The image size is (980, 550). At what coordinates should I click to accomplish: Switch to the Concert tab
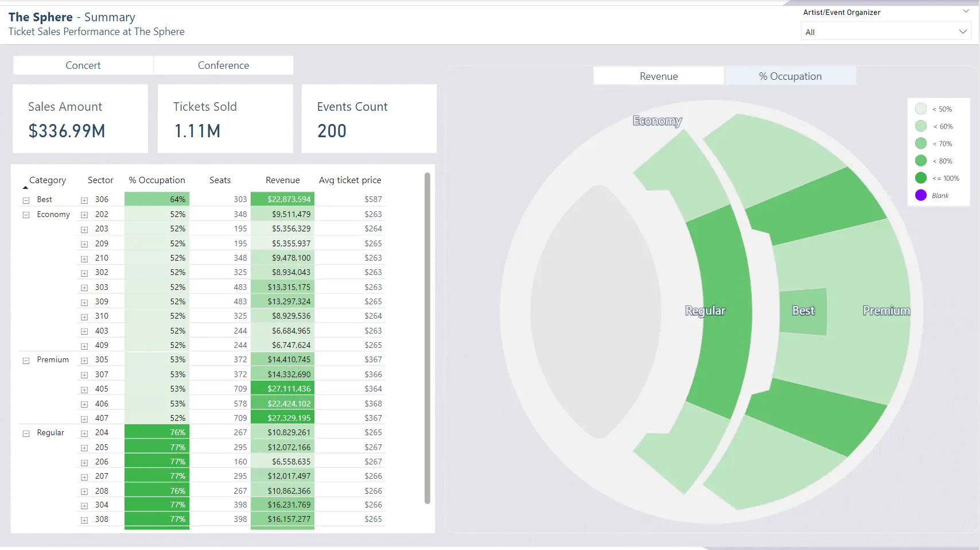coord(83,65)
